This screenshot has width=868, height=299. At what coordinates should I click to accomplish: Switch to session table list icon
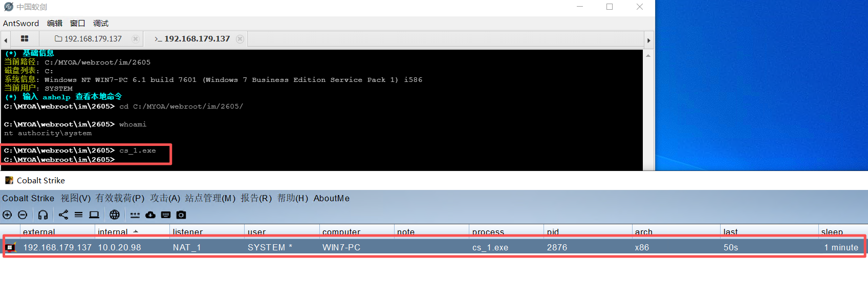78,215
